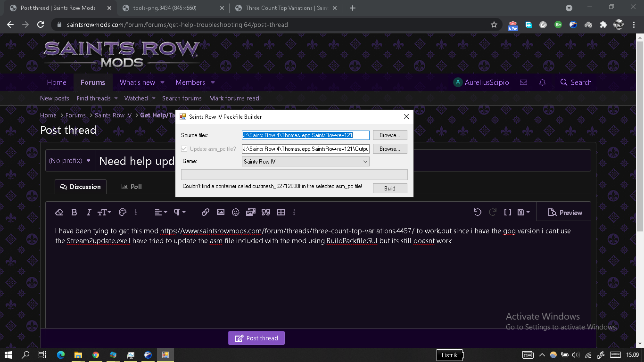Click the thread title input field

point(343,161)
